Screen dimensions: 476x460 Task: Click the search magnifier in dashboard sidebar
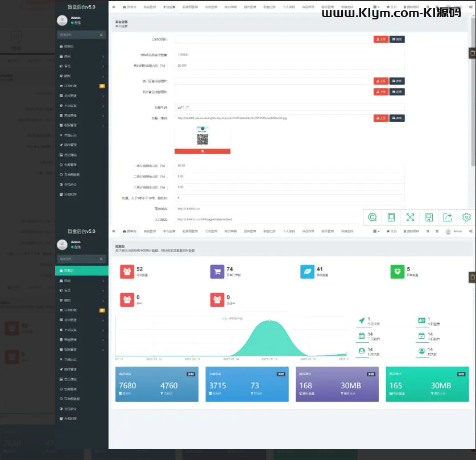click(101, 259)
